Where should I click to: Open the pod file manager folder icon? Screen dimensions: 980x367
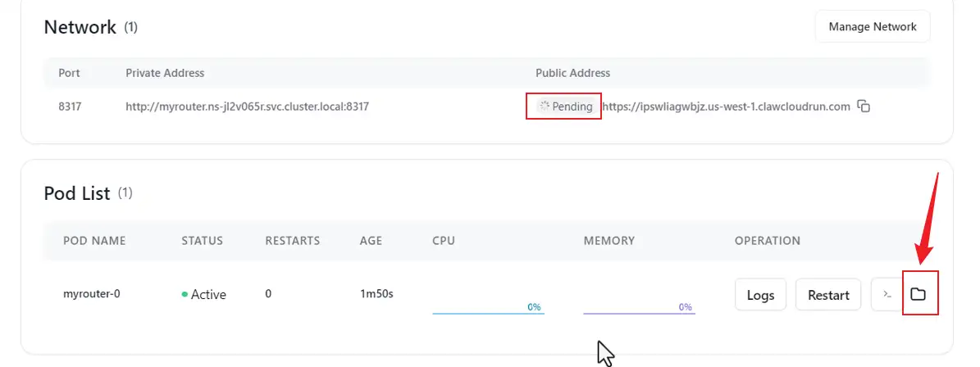click(918, 294)
